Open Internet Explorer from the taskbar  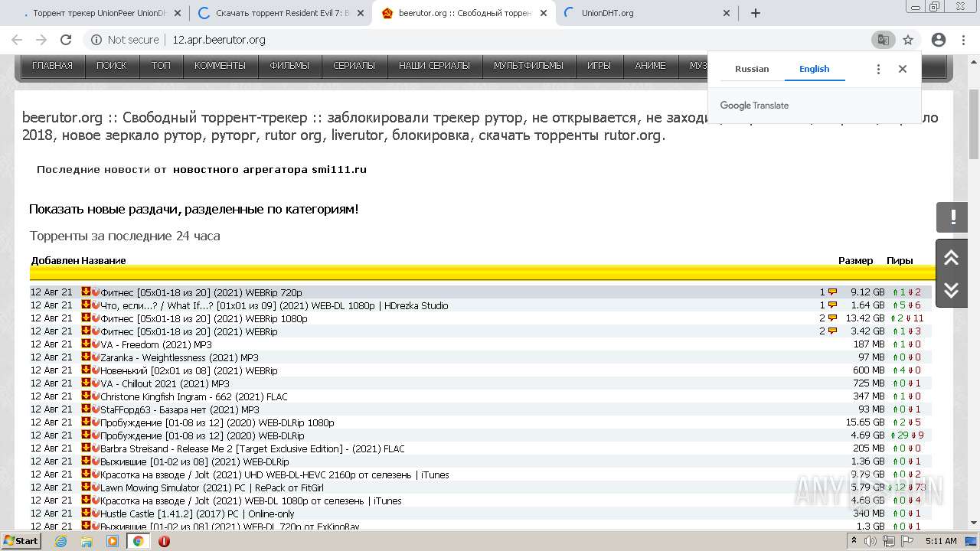click(x=61, y=541)
